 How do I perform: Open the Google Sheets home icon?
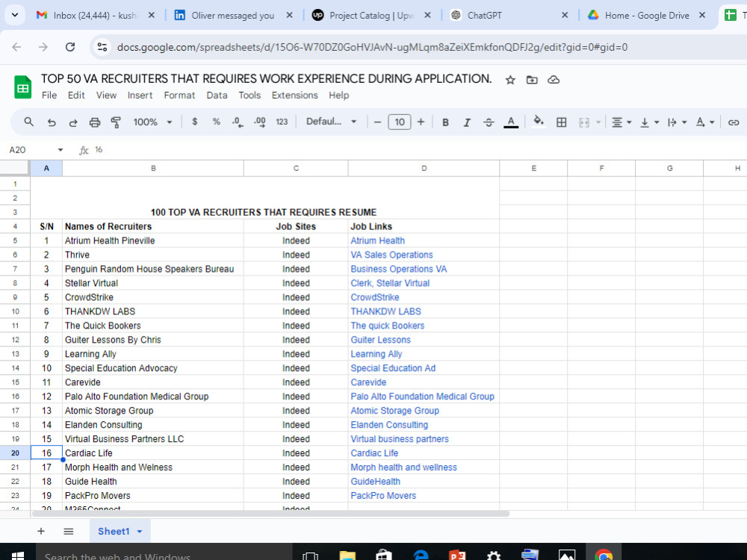(22, 87)
